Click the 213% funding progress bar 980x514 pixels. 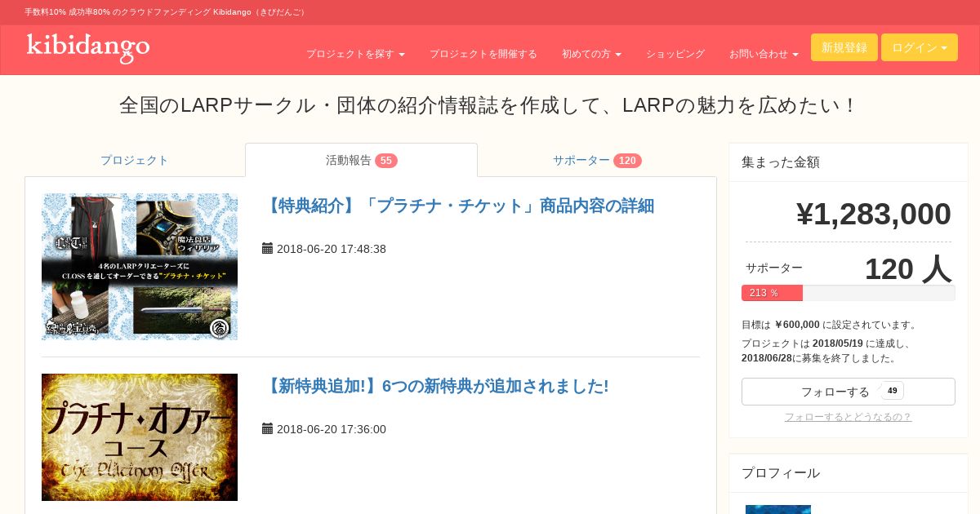(x=849, y=293)
